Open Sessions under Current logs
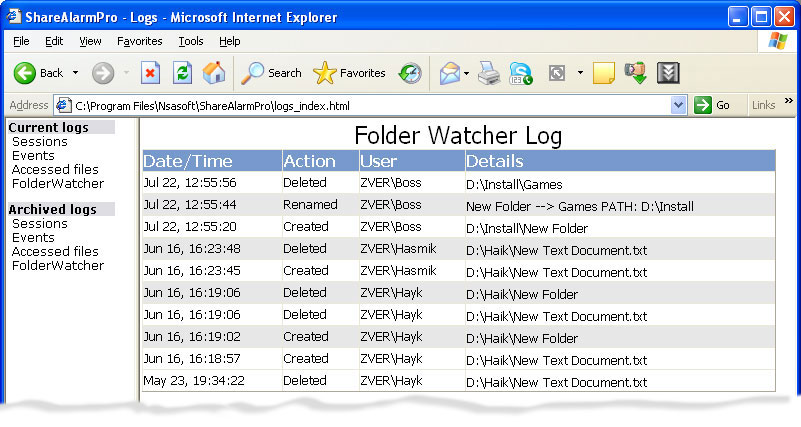 (x=40, y=142)
